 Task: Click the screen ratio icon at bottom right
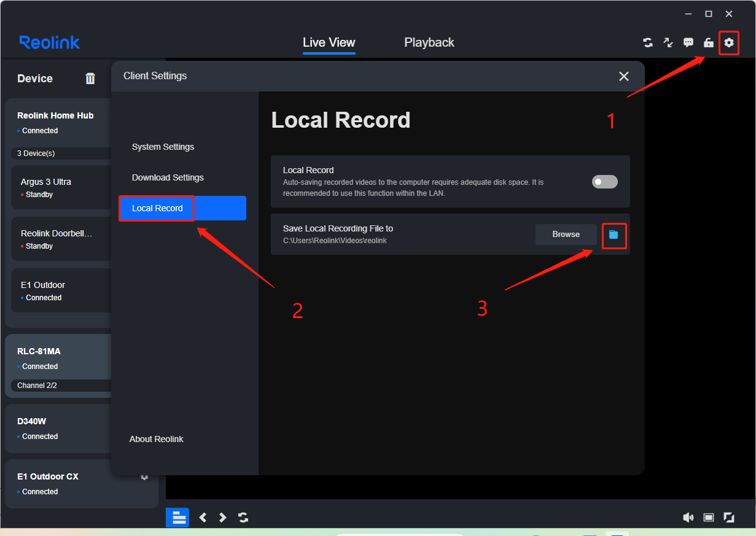click(x=709, y=518)
